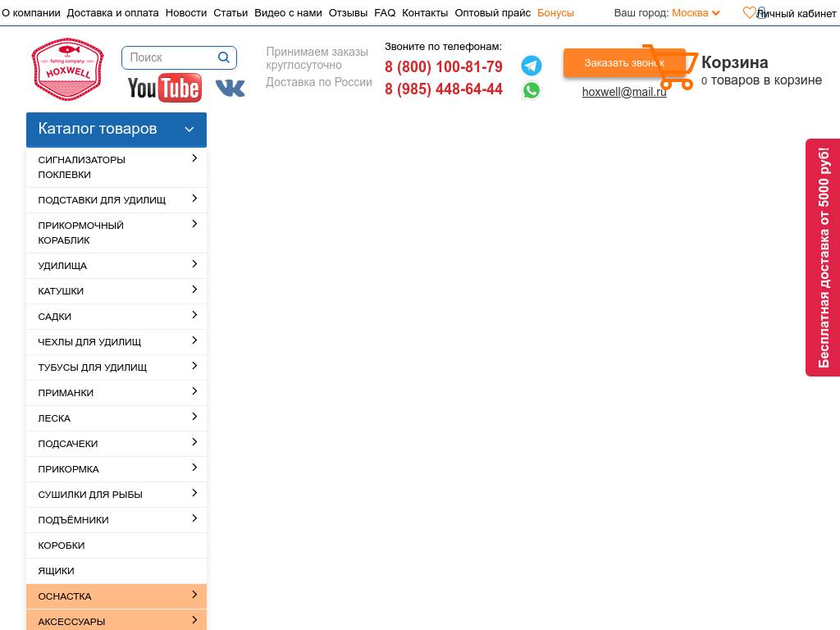Go to the Оптовый прайс page
This screenshot has width=840, height=630.
(x=492, y=13)
